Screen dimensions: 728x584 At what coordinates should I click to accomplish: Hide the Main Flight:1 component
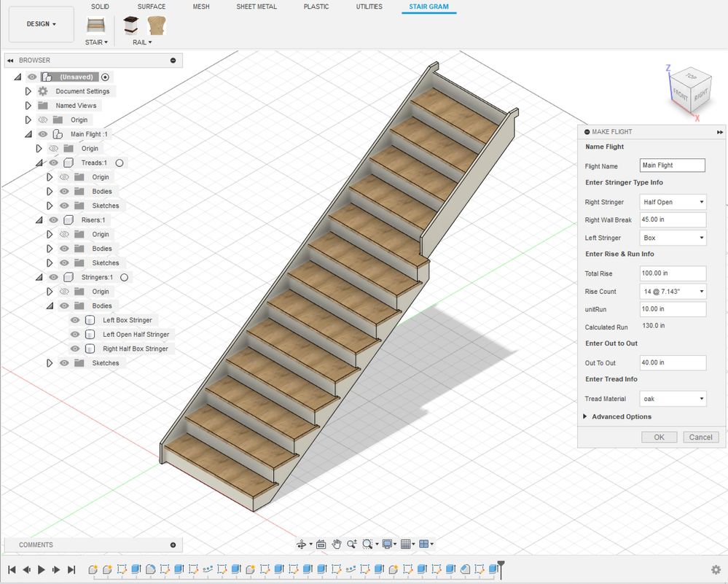click(43, 134)
